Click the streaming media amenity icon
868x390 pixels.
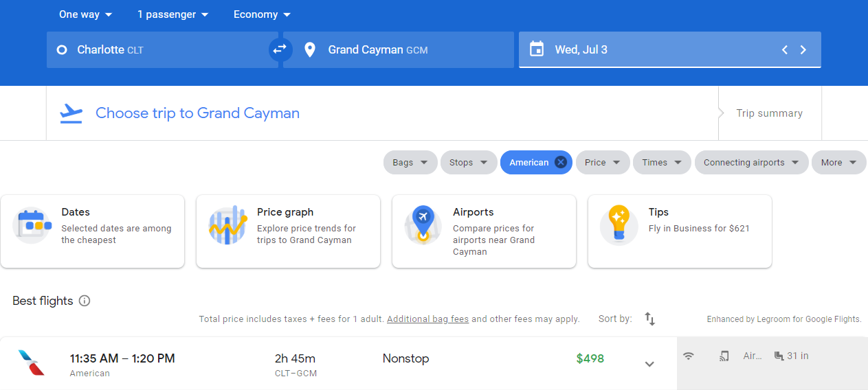coord(724,356)
